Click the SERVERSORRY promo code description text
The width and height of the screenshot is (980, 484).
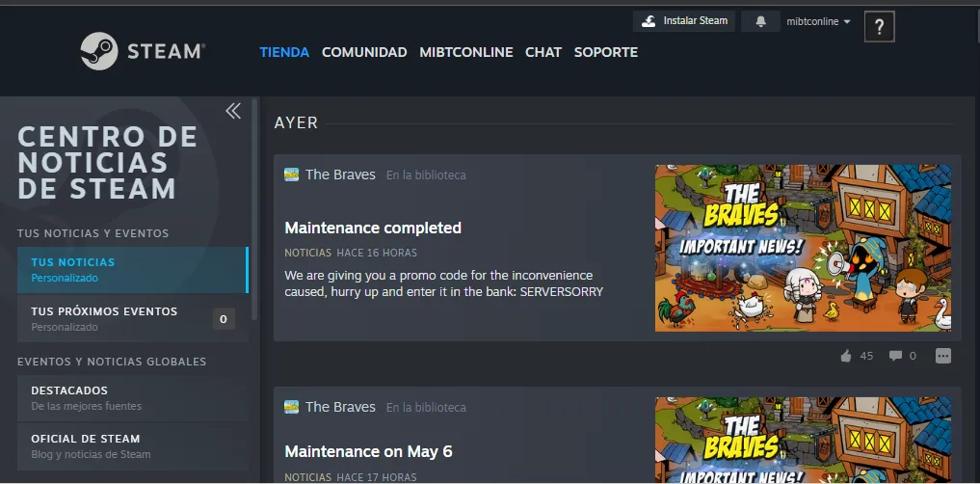(x=444, y=283)
